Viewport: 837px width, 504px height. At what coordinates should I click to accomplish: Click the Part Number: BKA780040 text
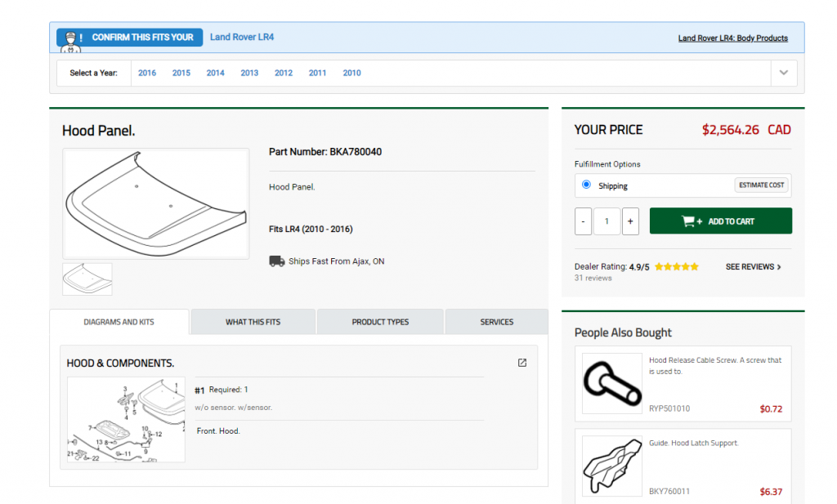coord(325,152)
